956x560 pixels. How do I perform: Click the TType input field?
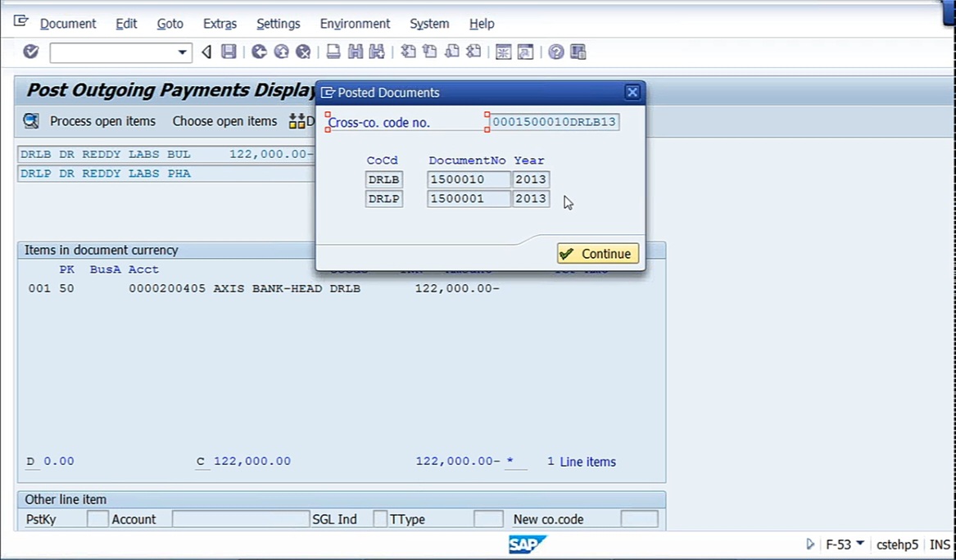point(488,519)
